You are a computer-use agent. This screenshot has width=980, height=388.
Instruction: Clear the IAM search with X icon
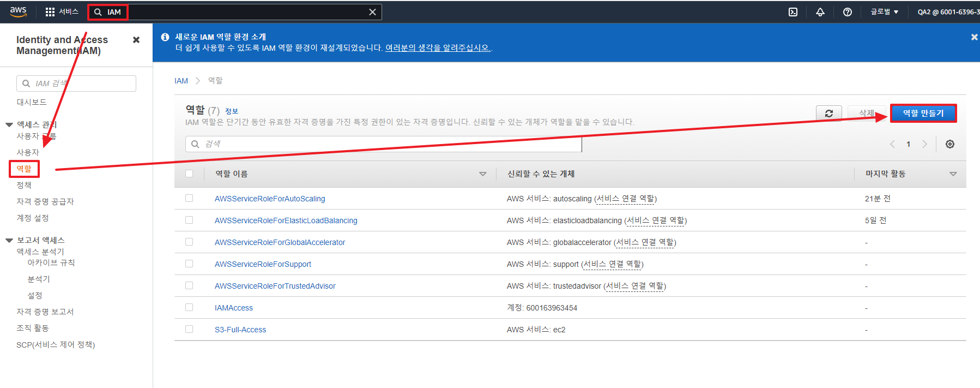point(372,12)
